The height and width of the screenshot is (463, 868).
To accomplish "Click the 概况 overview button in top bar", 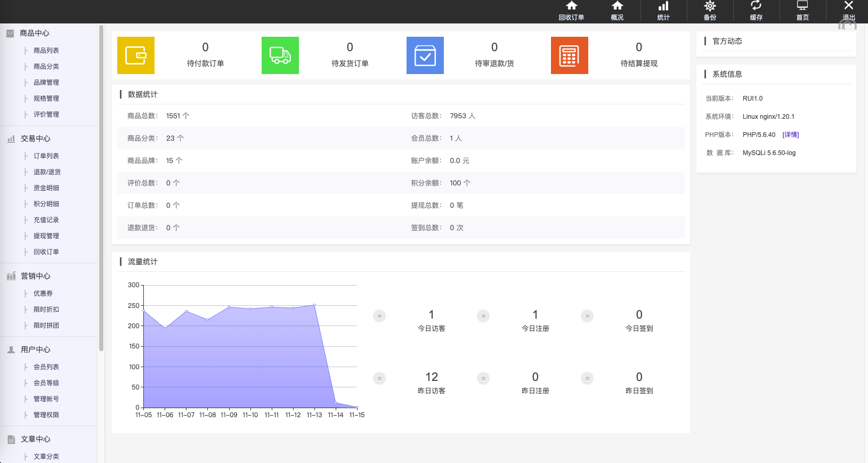I will pos(617,11).
